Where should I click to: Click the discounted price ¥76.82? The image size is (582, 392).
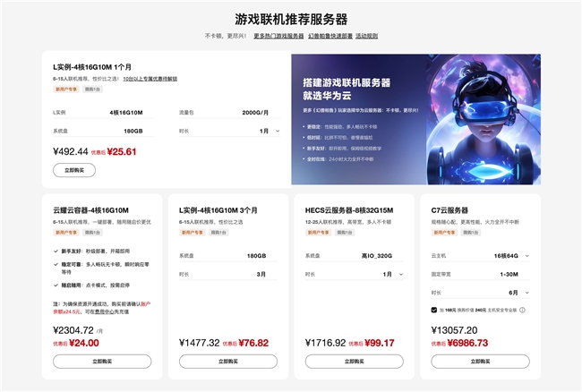tap(253, 343)
